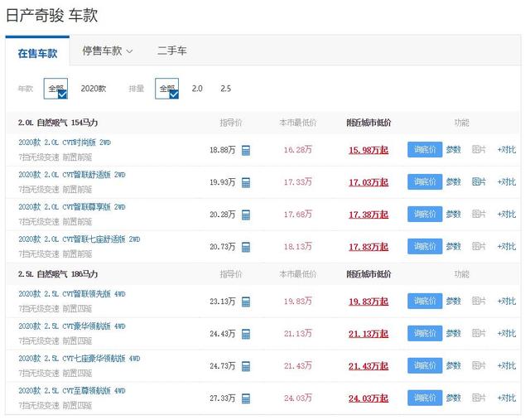530x420 pixels.
Task: Open nearby city price 24.03万起
Action: coord(369,398)
